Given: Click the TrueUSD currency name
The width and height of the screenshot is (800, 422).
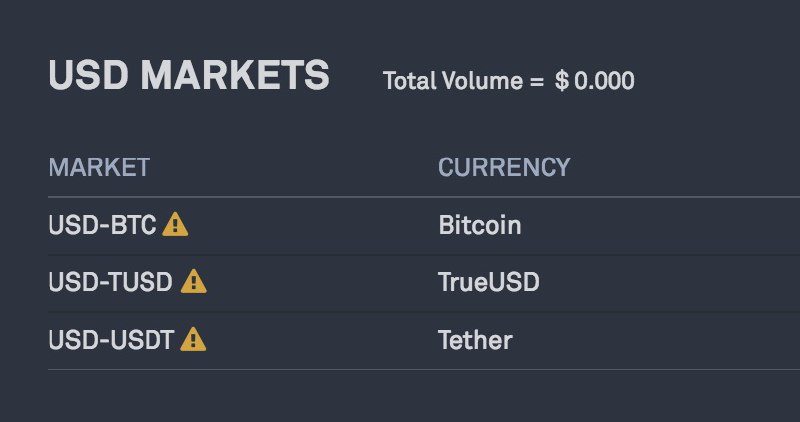Looking at the screenshot, I should (x=489, y=283).
